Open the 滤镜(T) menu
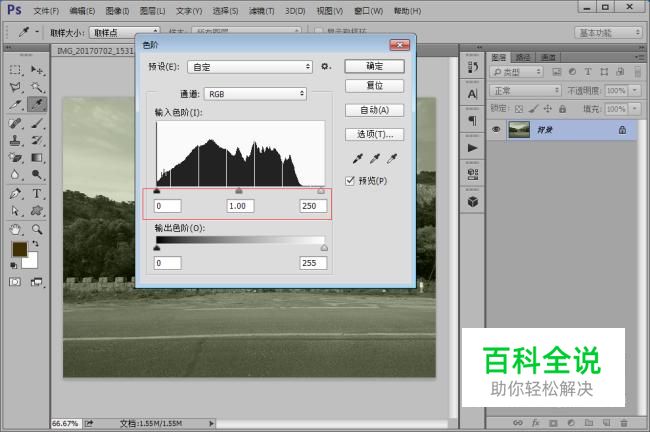Screen dimensions: 650x432 pos(262,11)
